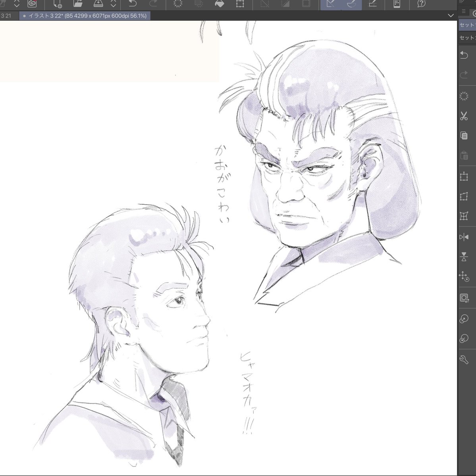Click the Show selection border icon in top bar
This screenshot has width=476, height=476.
tap(306, 4)
